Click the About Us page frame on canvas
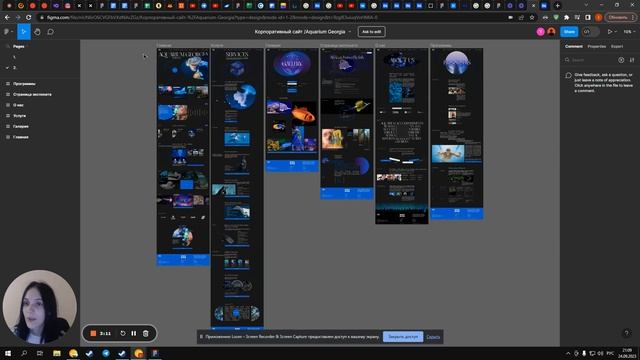Image resolution: width=640 pixels, height=360 pixels. pyautogui.click(x=402, y=136)
